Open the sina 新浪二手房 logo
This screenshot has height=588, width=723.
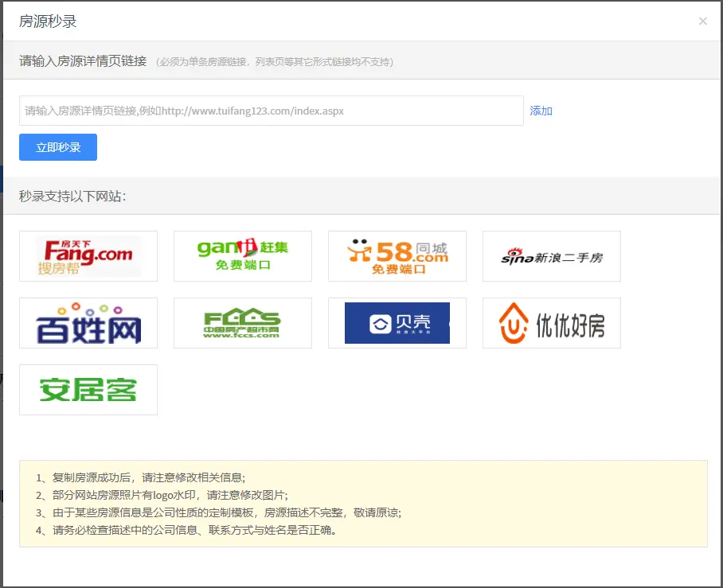[552, 256]
